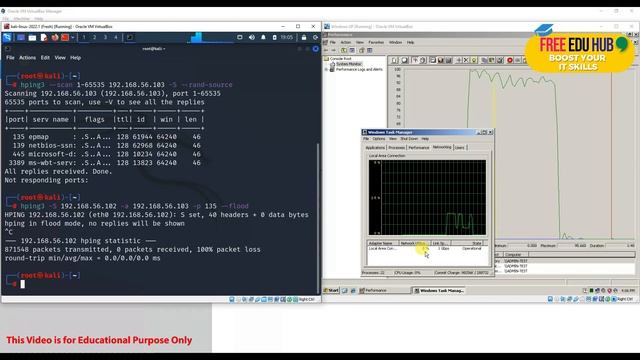Open Window menu in Performance window

point(395,42)
